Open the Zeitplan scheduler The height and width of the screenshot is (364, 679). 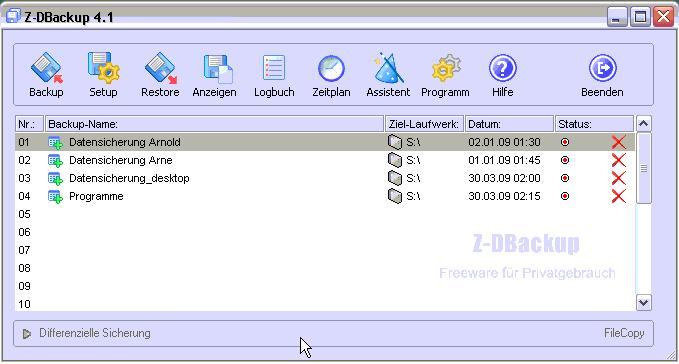point(331,74)
